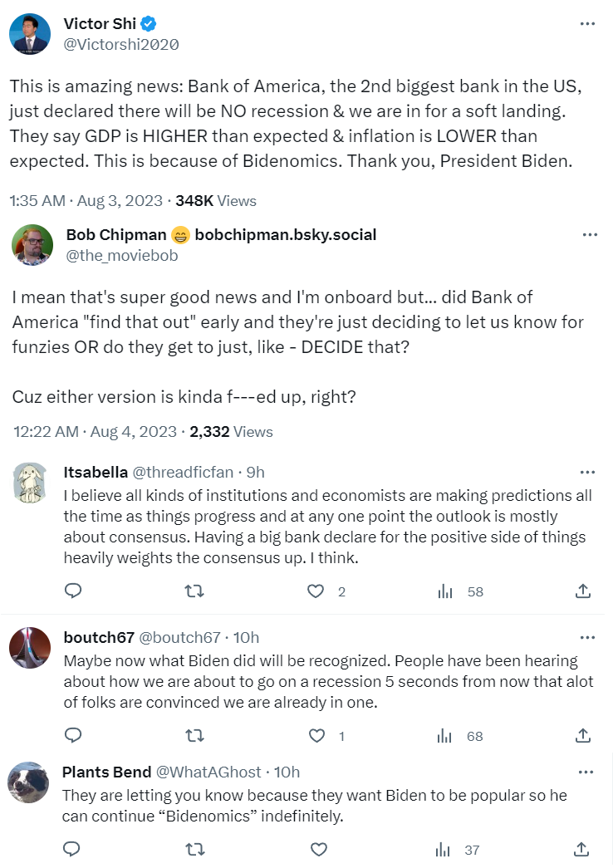This screenshot has width=613, height=868.
Task: Click Victor Shi's profile picture
Action: 31,33
